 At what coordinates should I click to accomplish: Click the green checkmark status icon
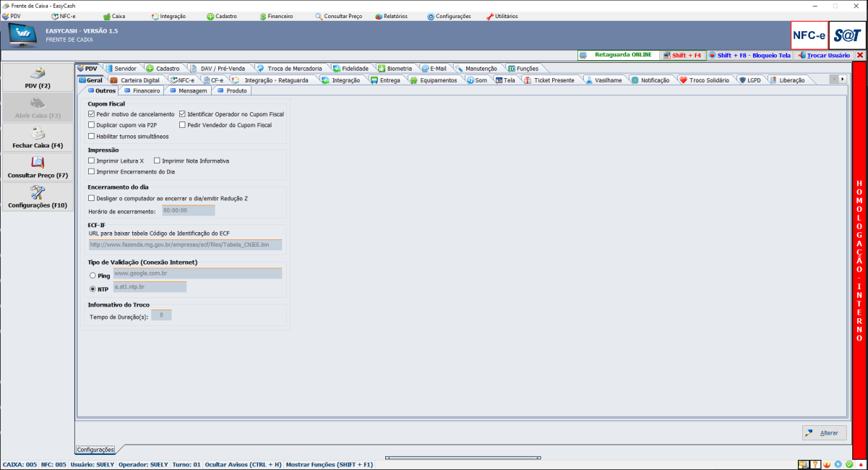click(849, 464)
